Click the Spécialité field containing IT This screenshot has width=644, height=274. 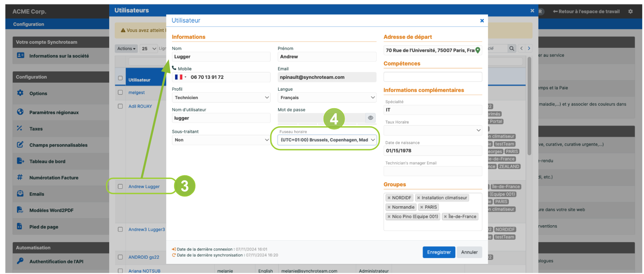[433, 110]
